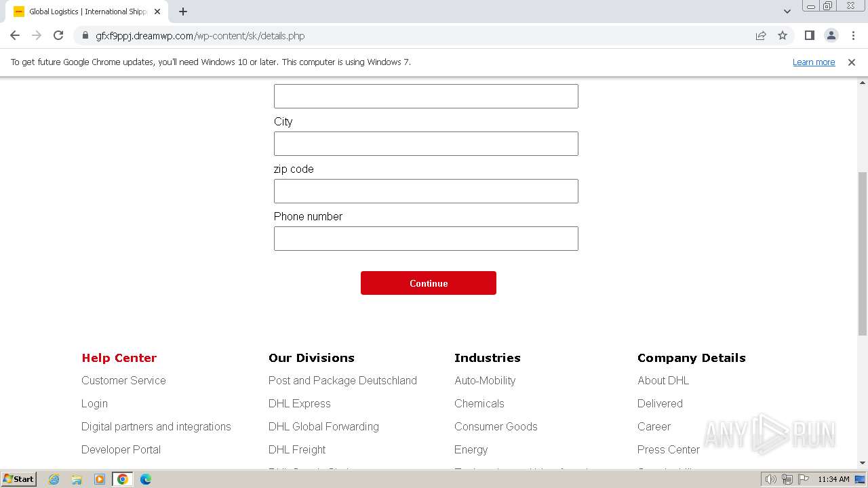Screen dimensions: 868x488
Task: Go back to the previous page
Action: pyautogui.click(x=15, y=36)
